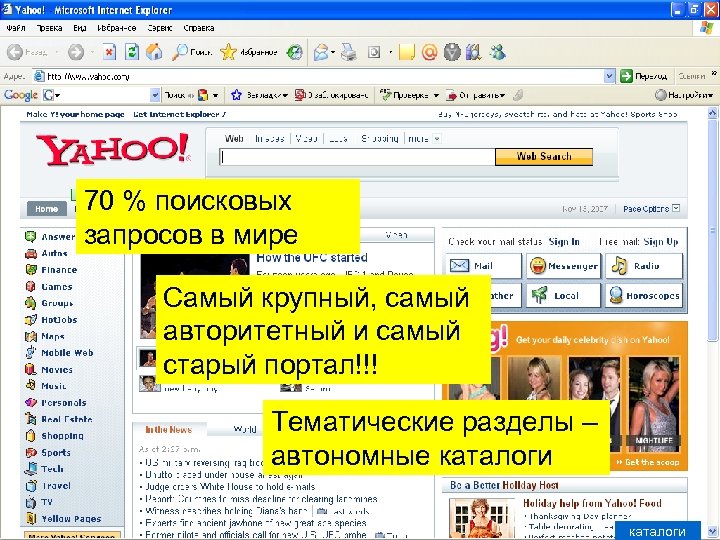Viewport: 720px width, 540px height.
Task: Open the Local button
Action: point(563,296)
